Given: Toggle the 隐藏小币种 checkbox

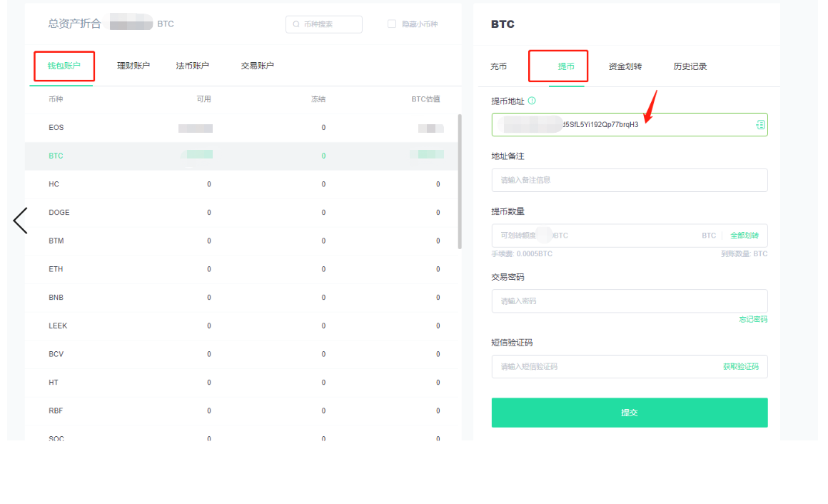Looking at the screenshot, I should (x=392, y=24).
